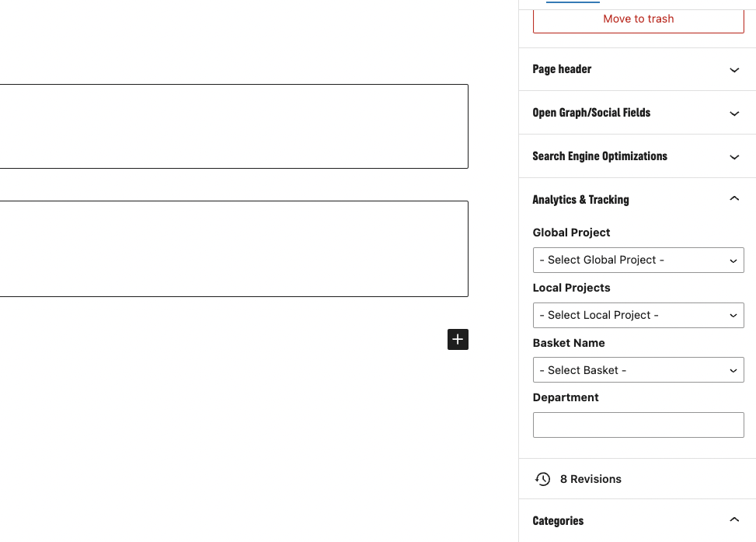The height and width of the screenshot is (542, 756).
Task: Move the post to trash
Action: pos(638,19)
